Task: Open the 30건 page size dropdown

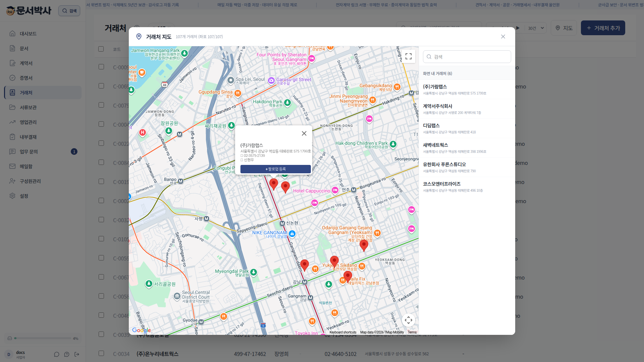Action: 536,28
